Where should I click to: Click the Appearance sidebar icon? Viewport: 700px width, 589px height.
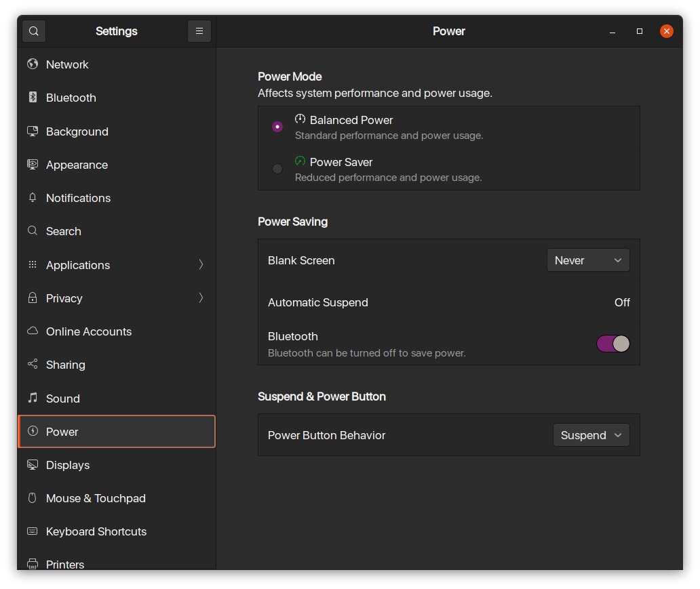point(32,165)
